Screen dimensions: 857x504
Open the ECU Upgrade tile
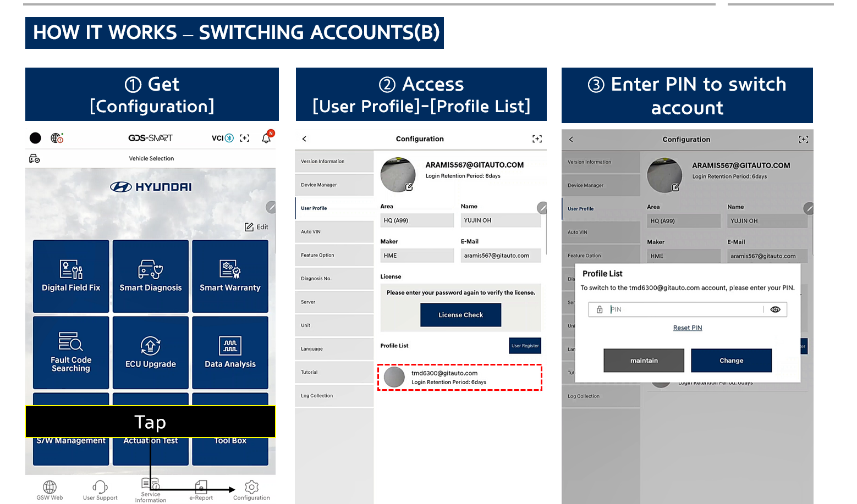point(151,352)
